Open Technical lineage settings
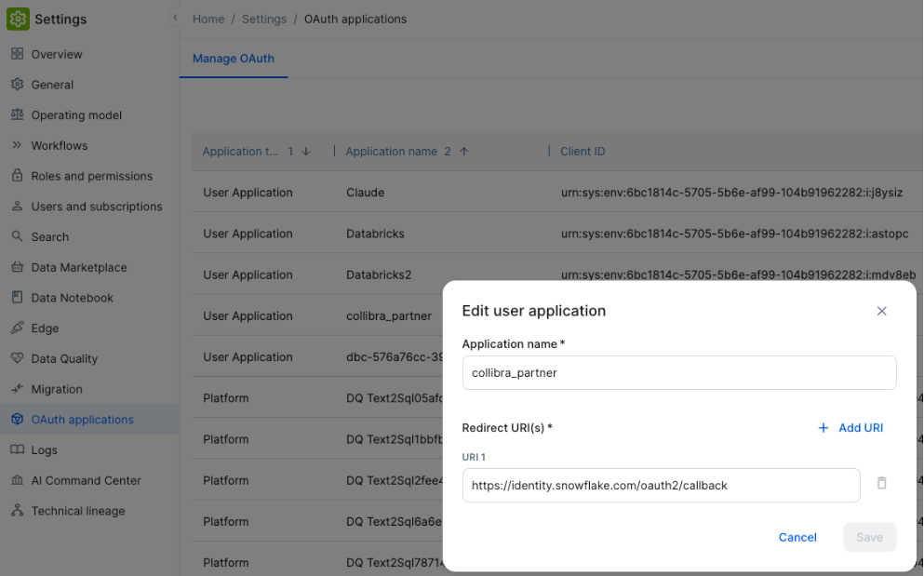 point(78,511)
